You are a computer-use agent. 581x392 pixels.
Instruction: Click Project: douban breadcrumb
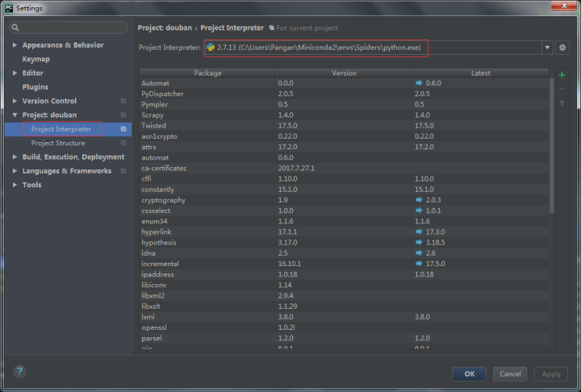[165, 27]
